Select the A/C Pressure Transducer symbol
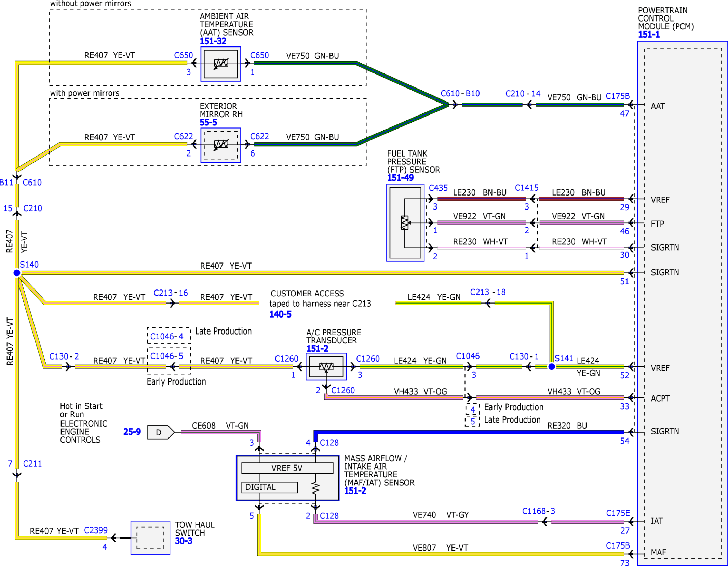The width and height of the screenshot is (728, 566). click(x=326, y=367)
